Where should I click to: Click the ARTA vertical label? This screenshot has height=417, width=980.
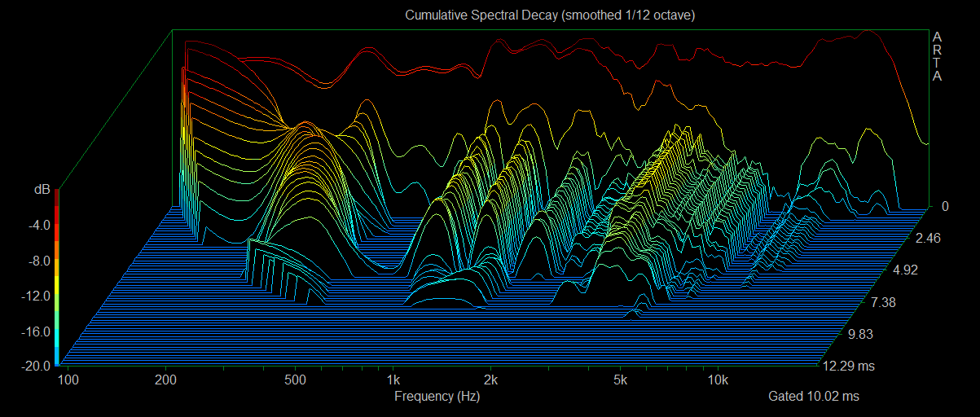pos(937,57)
